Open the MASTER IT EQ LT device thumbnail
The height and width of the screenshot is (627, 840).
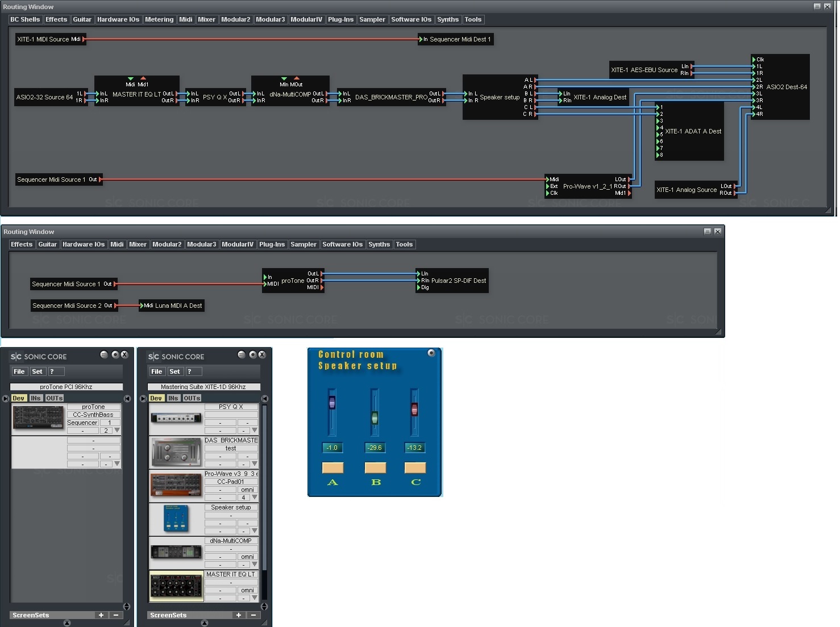176,586
